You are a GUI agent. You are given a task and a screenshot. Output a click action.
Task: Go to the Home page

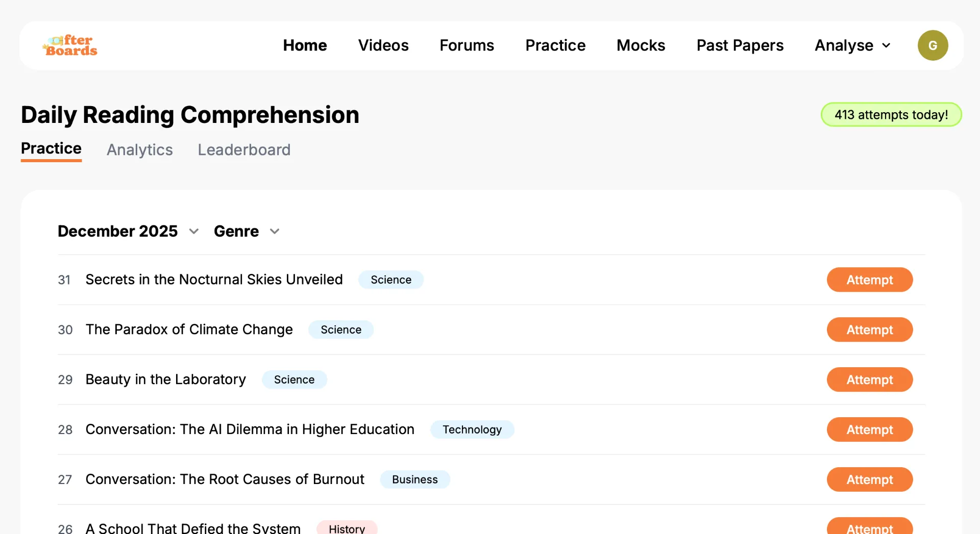tap(305, 45)
